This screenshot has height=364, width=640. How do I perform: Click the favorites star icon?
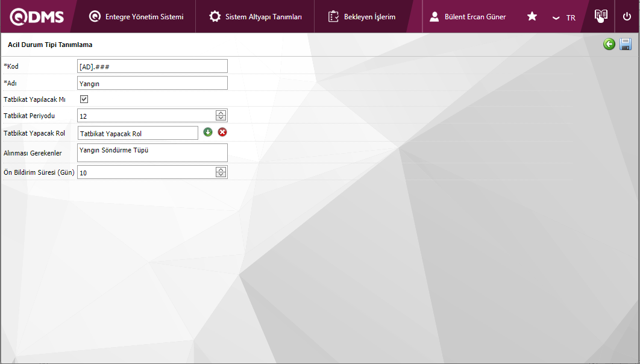(x=532, y=16)
